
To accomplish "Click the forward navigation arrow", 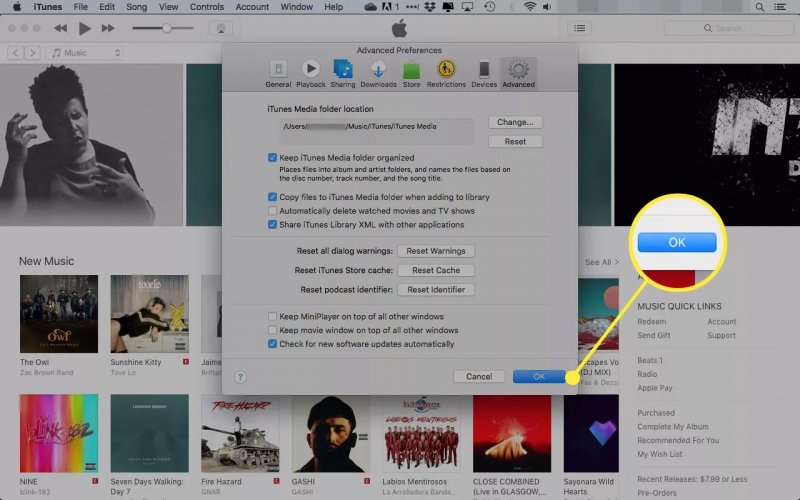I will (32, 53).
